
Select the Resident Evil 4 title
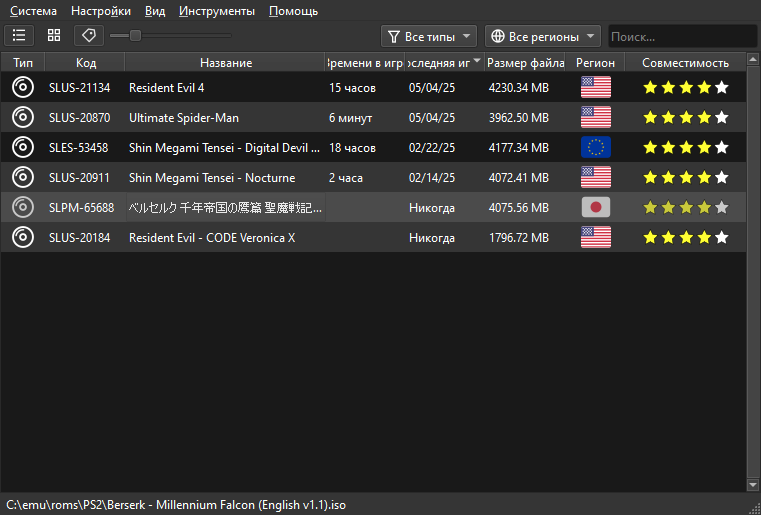[x=166, y=88]
